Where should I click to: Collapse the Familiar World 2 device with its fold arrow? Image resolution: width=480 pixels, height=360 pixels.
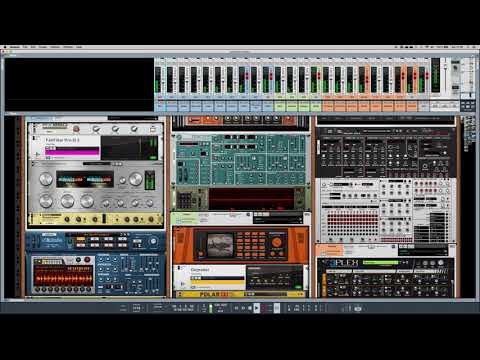coord(34,138)
